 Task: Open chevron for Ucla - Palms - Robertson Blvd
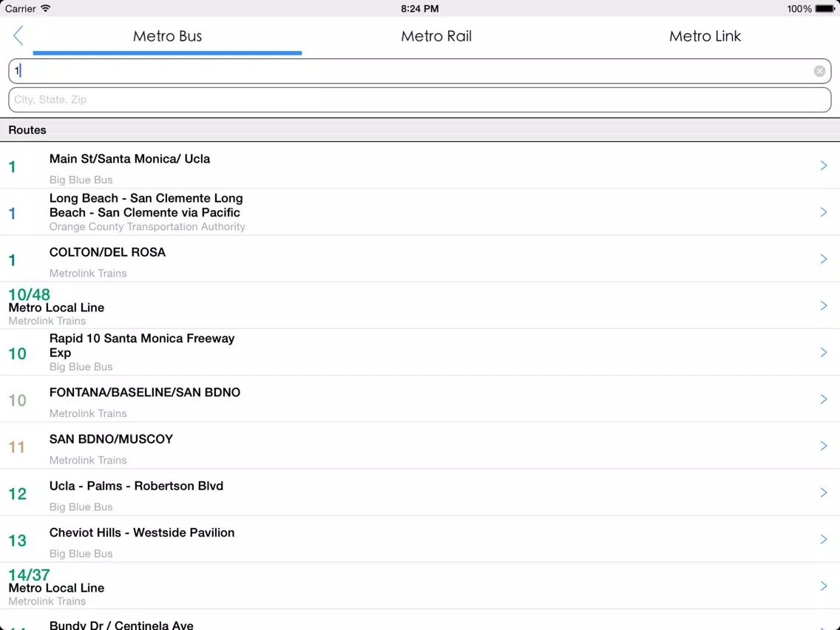(x=824, y=492)
